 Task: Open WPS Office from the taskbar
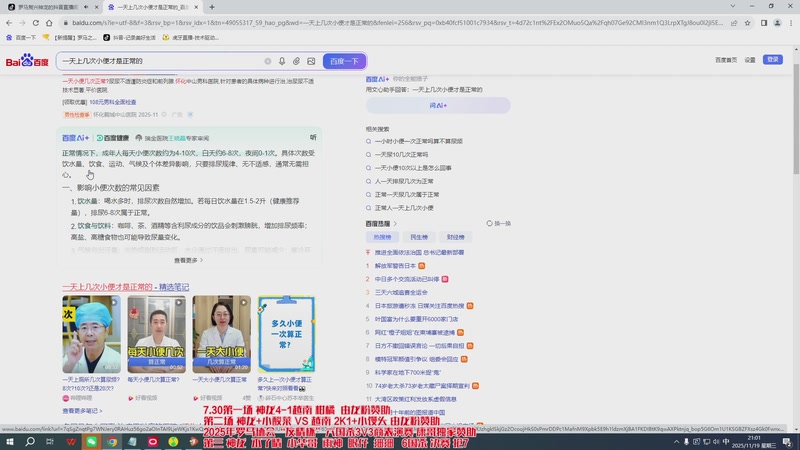point(71,441)
